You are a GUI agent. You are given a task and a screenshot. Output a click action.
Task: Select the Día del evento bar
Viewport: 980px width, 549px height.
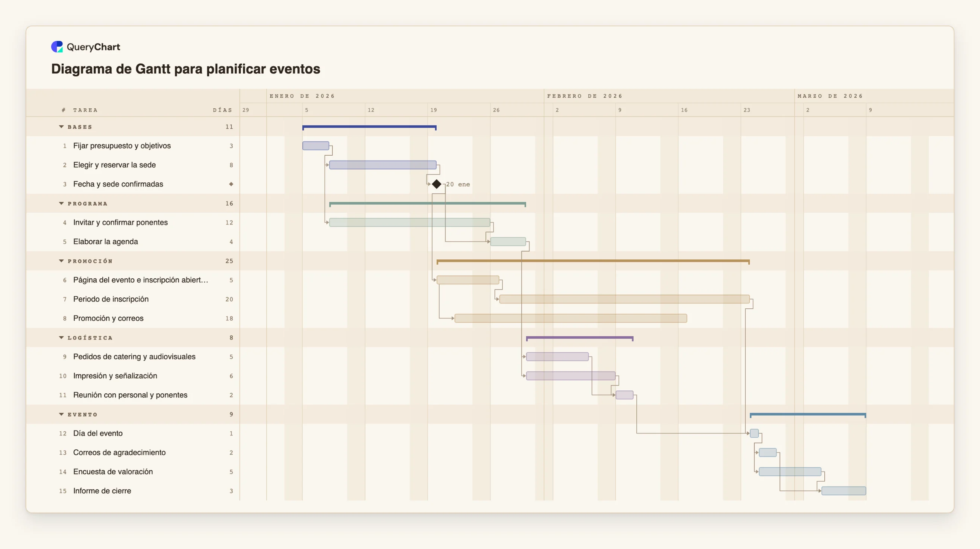coord(754,433)
